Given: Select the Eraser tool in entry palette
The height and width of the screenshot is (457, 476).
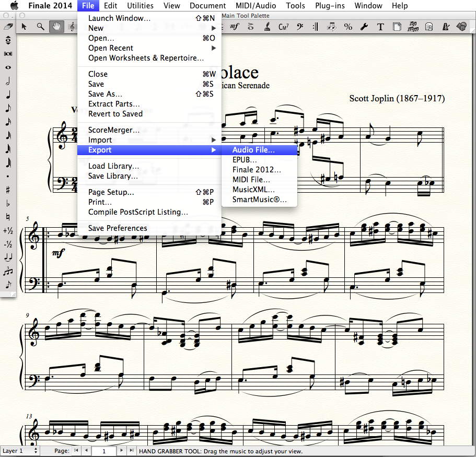Looking at the screenshot, I should coord(8,27).
